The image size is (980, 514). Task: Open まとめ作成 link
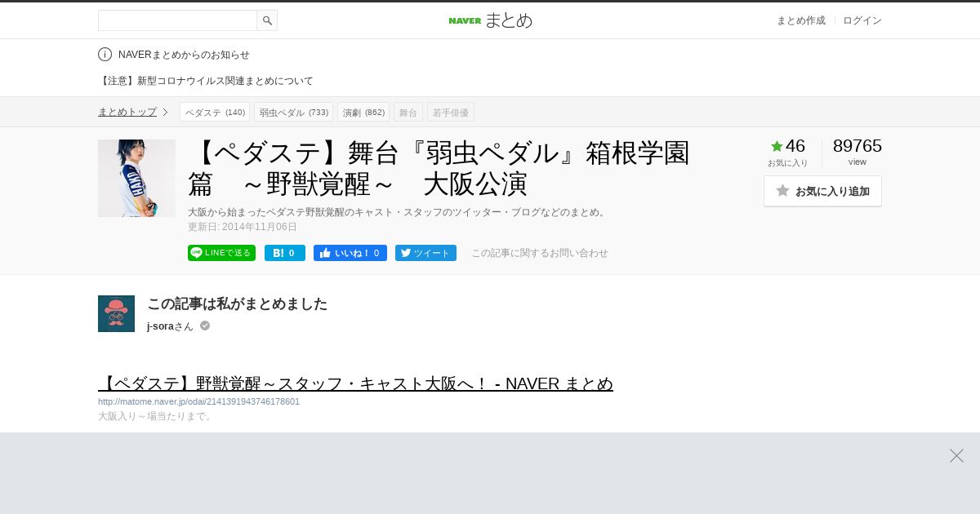pyautogui.click(x=800, y=20)
